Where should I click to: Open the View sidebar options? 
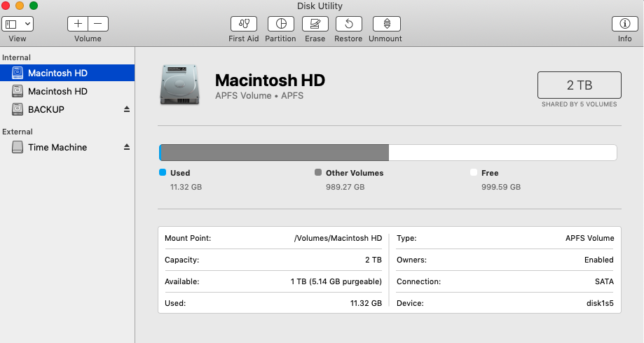tap(18, 24)
